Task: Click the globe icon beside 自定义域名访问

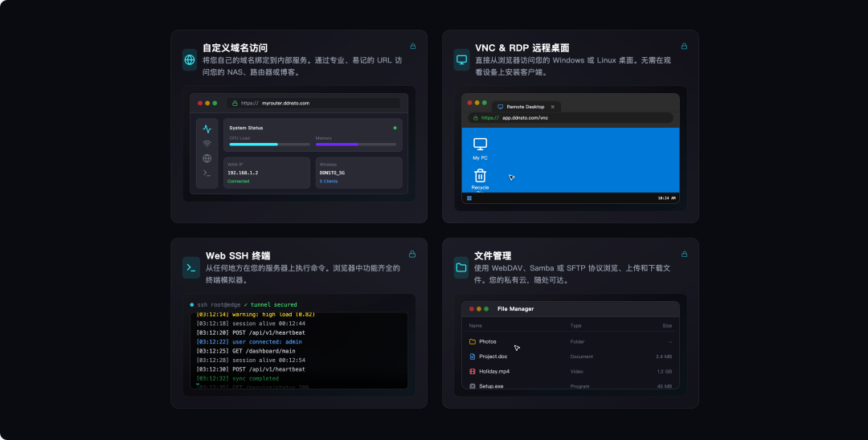Action: click(190, 59)
